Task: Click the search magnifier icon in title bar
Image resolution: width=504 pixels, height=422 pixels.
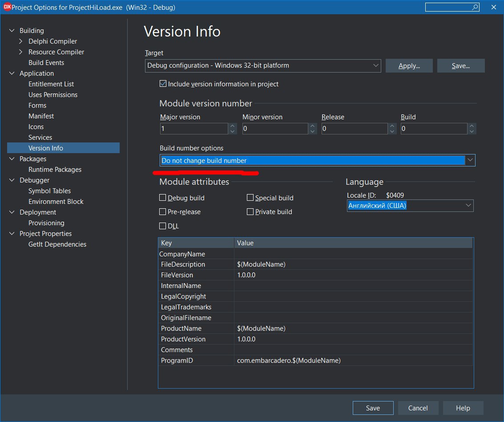Action: click(475, 7)
